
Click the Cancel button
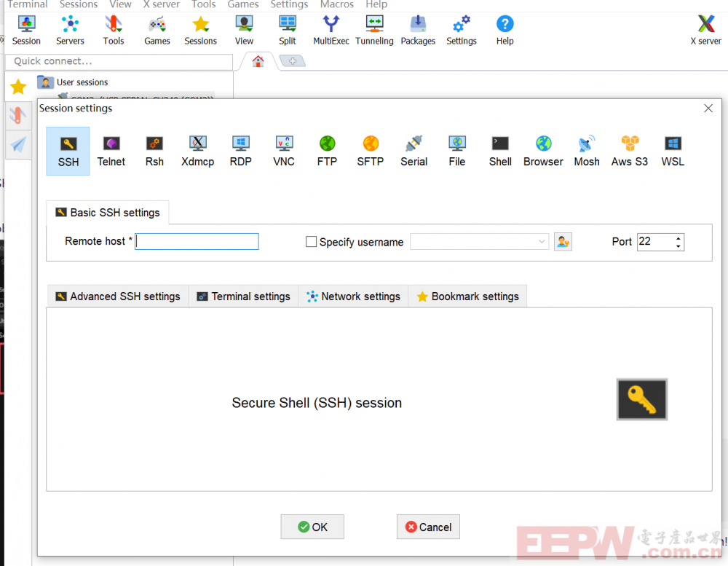[x=428, y=527]
